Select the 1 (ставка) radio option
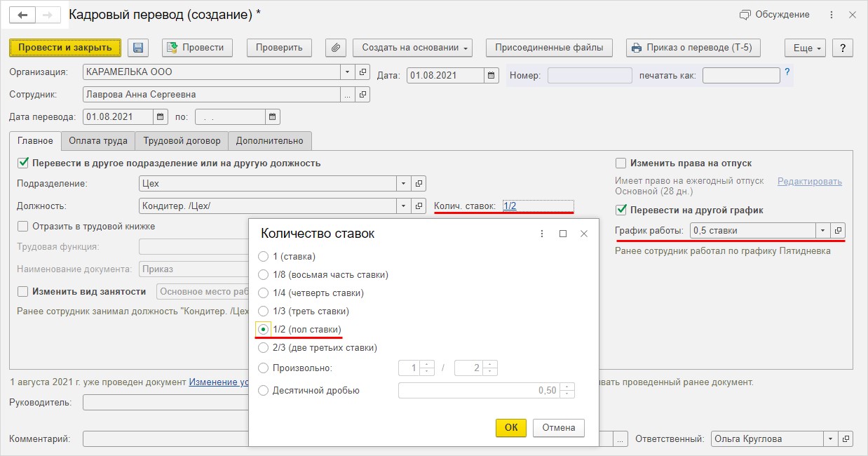Screen dimensions: 868x456 264,256
